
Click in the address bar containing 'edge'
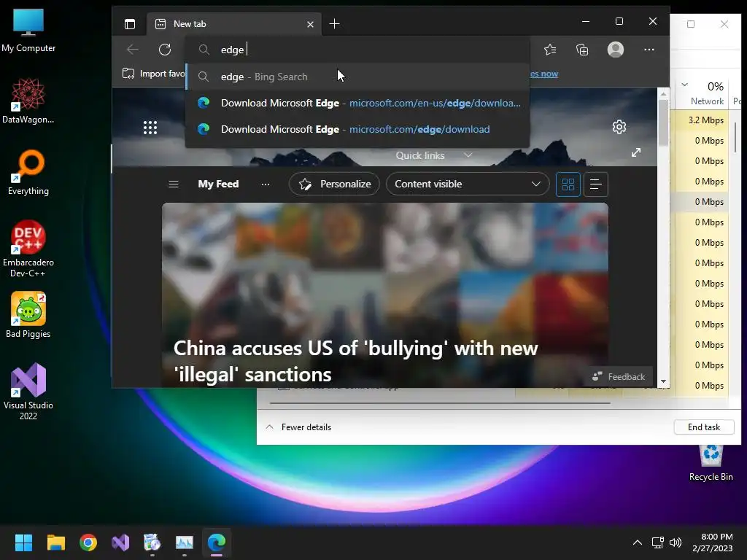357,50
